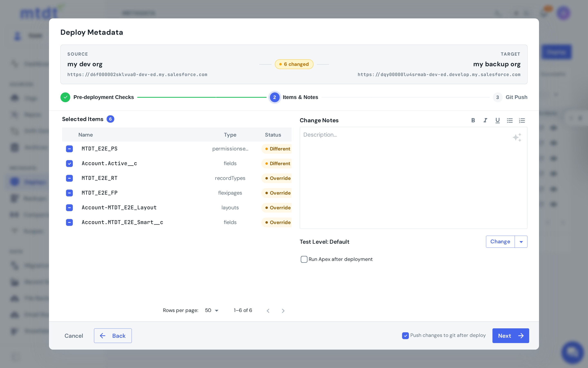Sort items by the Type column header

[230, 135]
